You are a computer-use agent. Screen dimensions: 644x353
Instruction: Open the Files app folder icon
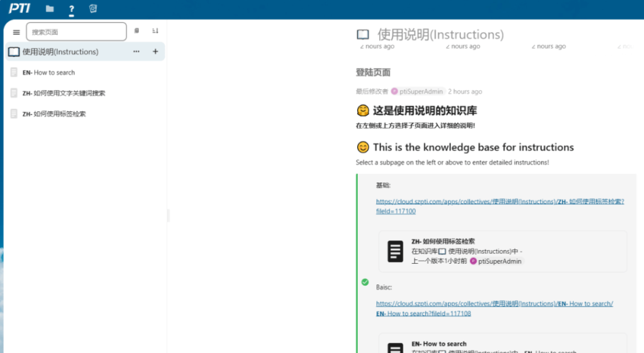[50, 9]
